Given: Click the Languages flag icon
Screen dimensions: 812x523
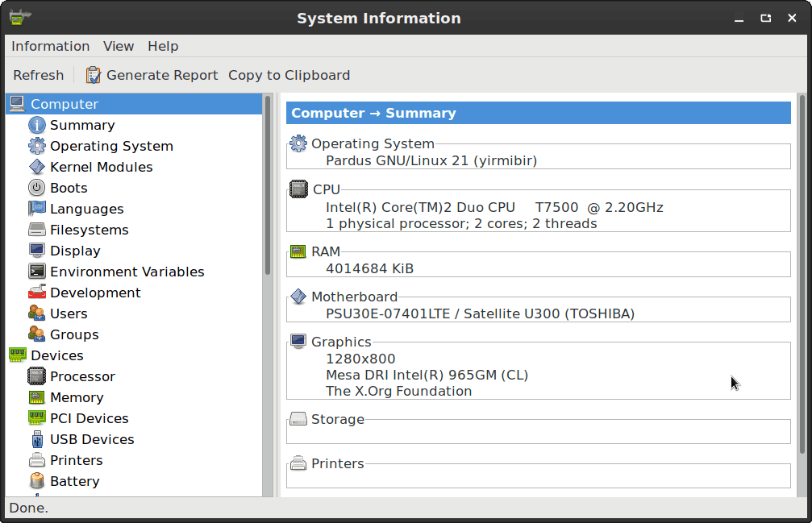Looking at the screenshot, I should pos(37,209).
